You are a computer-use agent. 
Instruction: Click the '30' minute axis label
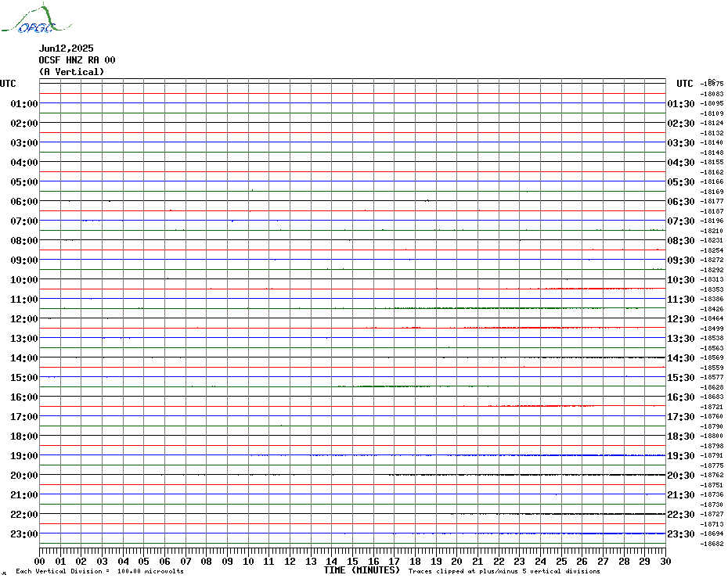[x=666, y=562]
